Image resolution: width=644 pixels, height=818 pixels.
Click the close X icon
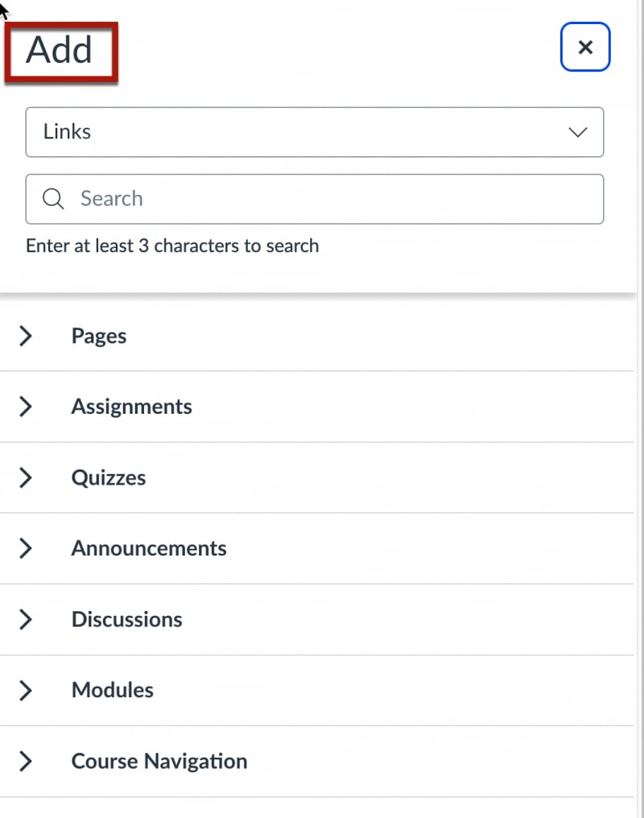pyautogui.click(x=585, y=48)
